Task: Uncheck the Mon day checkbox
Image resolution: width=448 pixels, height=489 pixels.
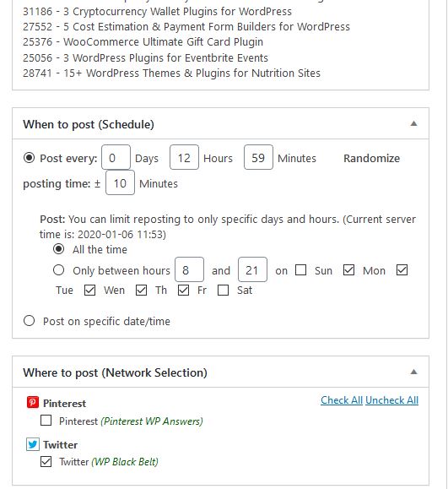Action: point(348,270)
